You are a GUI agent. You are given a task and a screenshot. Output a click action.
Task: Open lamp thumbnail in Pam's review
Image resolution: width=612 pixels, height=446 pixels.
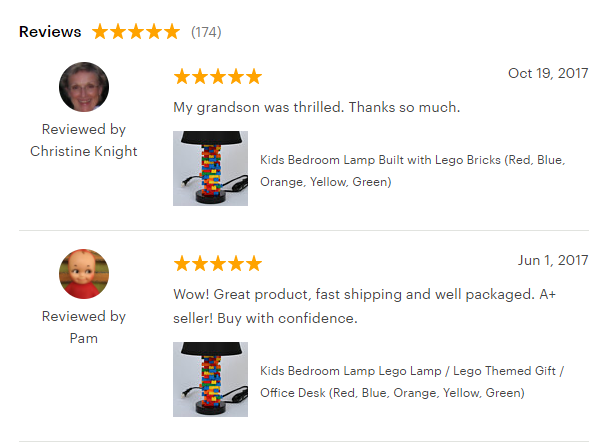210,380
